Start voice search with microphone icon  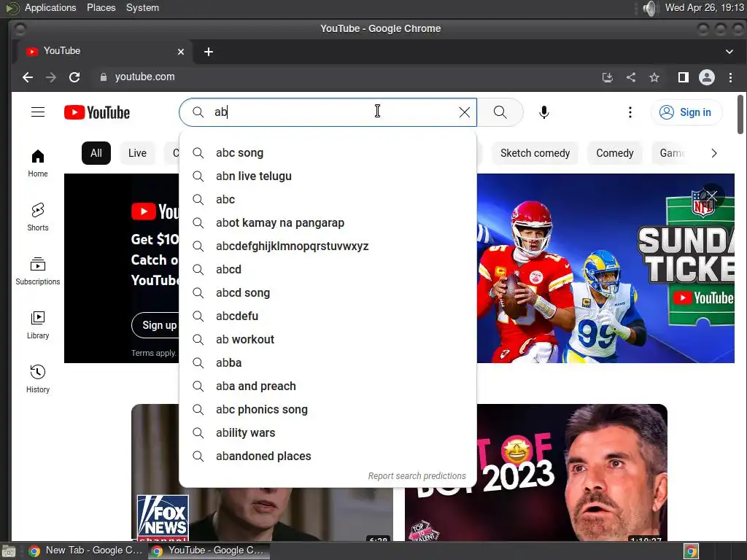point(544,112)
